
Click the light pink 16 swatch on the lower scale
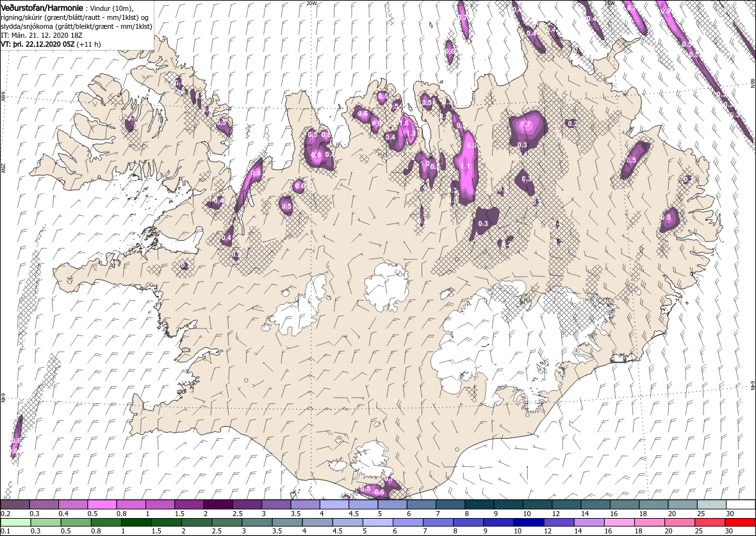619,523
